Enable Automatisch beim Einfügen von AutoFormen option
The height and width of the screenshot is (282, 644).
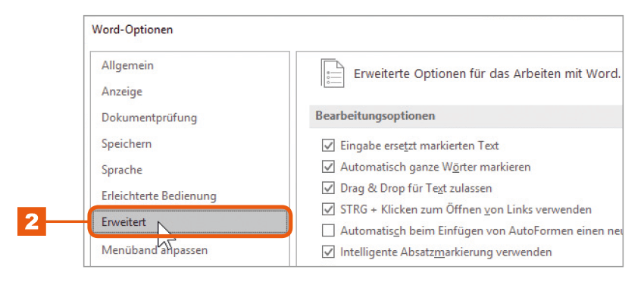328,231
